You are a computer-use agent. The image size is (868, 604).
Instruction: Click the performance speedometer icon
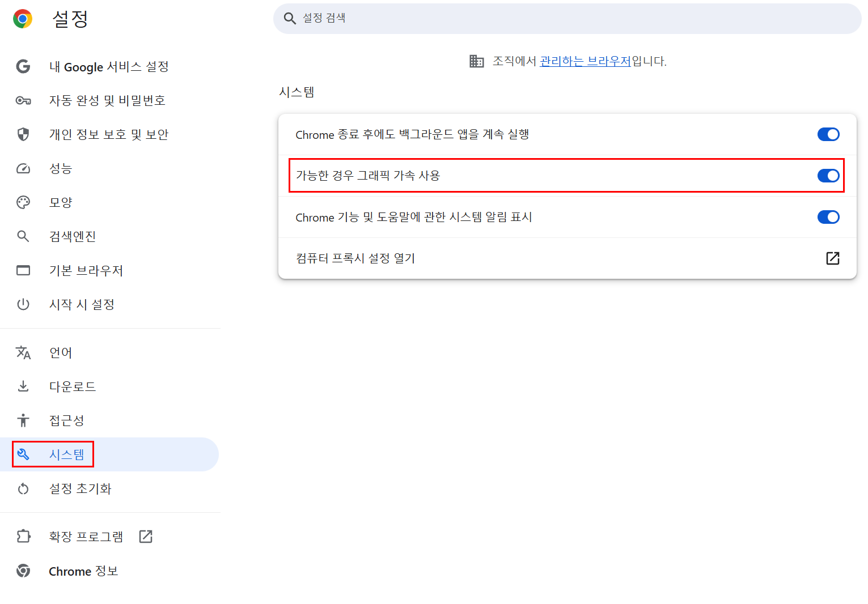pos(23,168)
